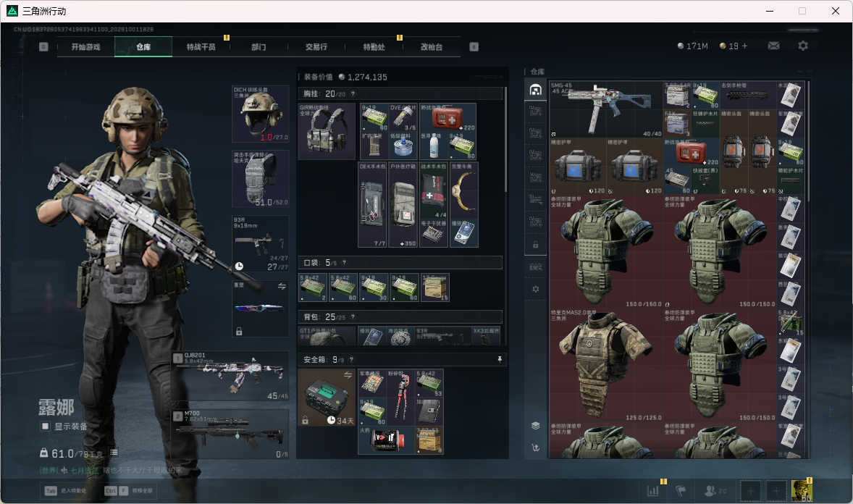This screenshot has height=504, width=853.
Task: Open the 部门 tab
Action: (x=259, y=47)
